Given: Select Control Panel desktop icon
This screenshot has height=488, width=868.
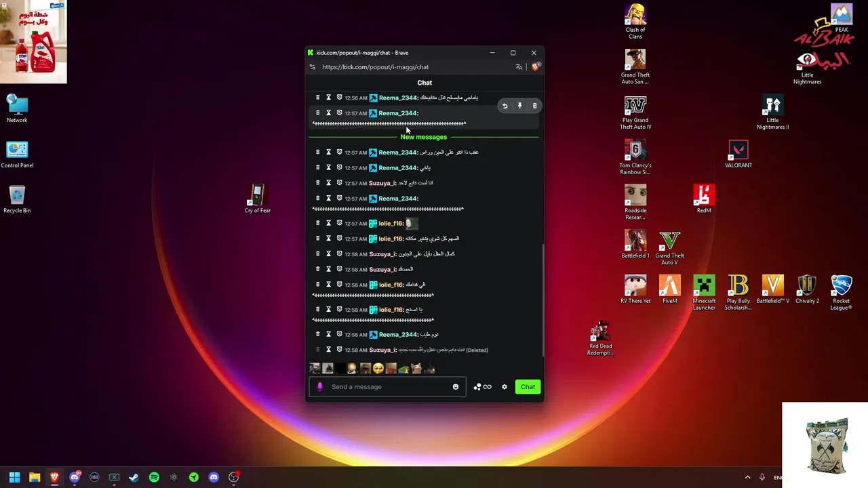Looking at the screenshot, I should coord(17,154).
